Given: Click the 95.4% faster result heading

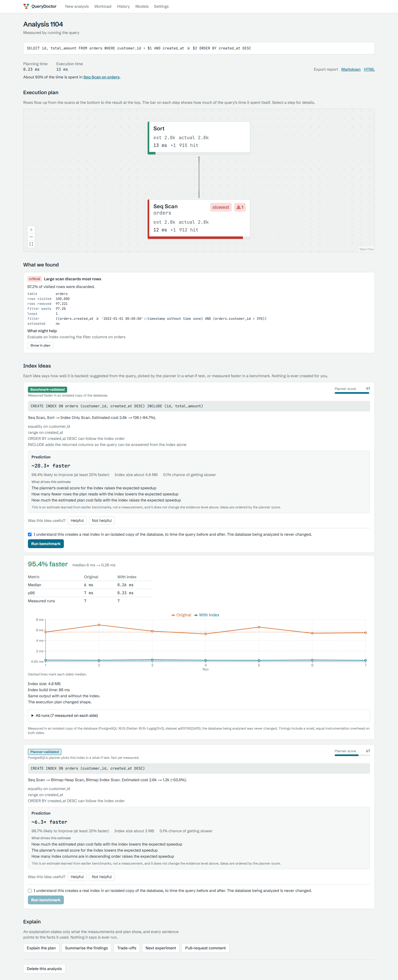Looking at the screenshot, I should 48,564.
